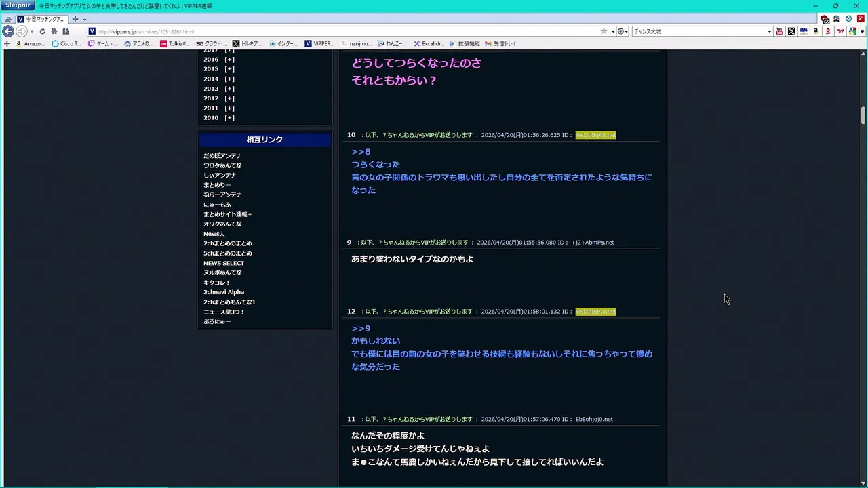This screenshot has height=488, width=868.
Task: Open the new tab options dropdown
Action: 84,19
